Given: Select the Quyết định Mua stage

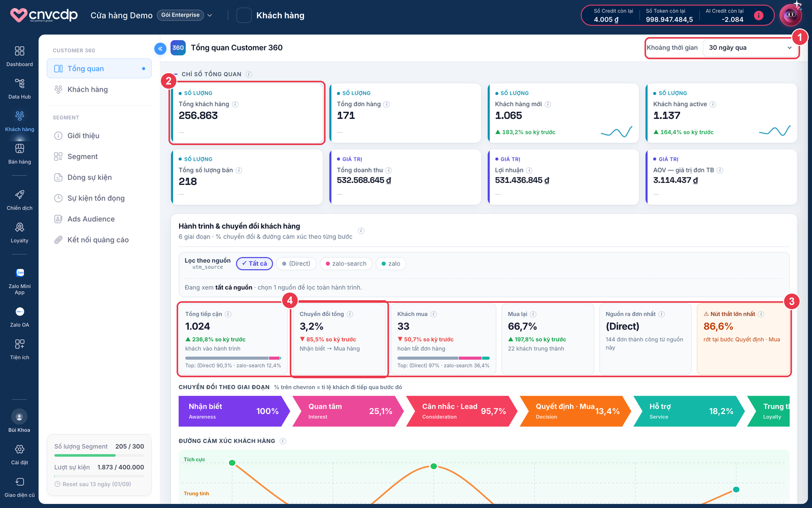Looking at the screenshot, I should (x=575, y=411).
